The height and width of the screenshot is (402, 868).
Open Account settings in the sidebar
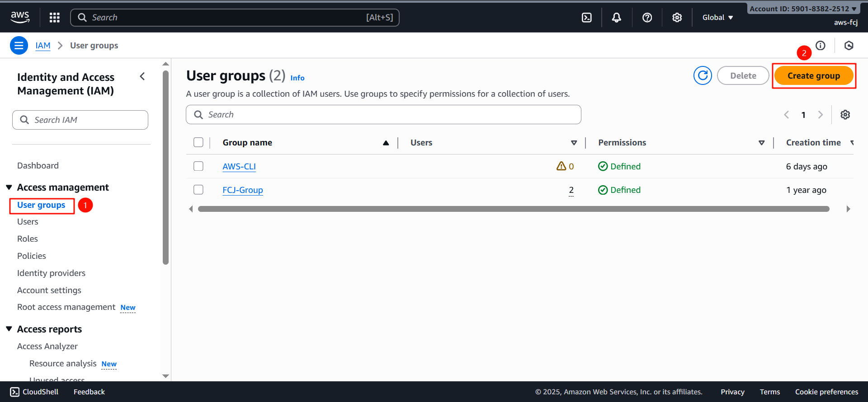coord(49,290)
